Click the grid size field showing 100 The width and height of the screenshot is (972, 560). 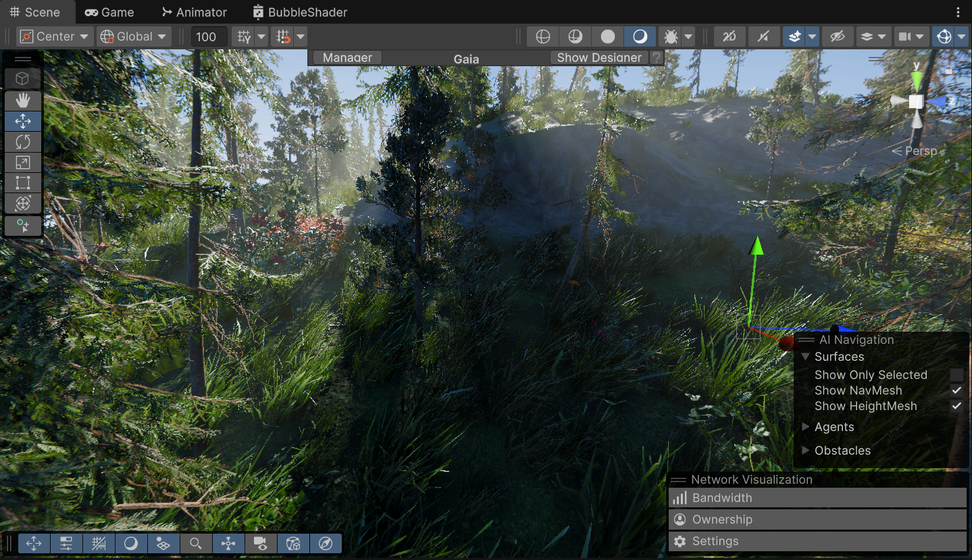(208, 36)
